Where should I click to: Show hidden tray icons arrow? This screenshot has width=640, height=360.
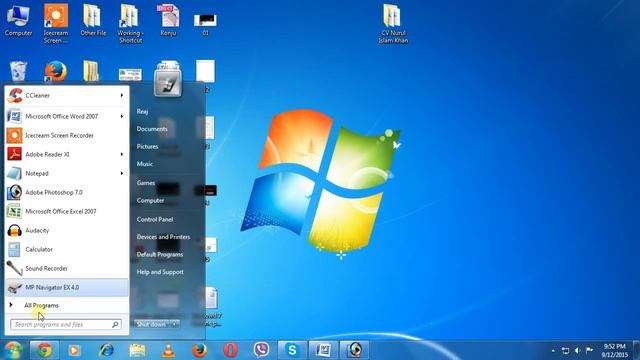click(x=553, y=351)
